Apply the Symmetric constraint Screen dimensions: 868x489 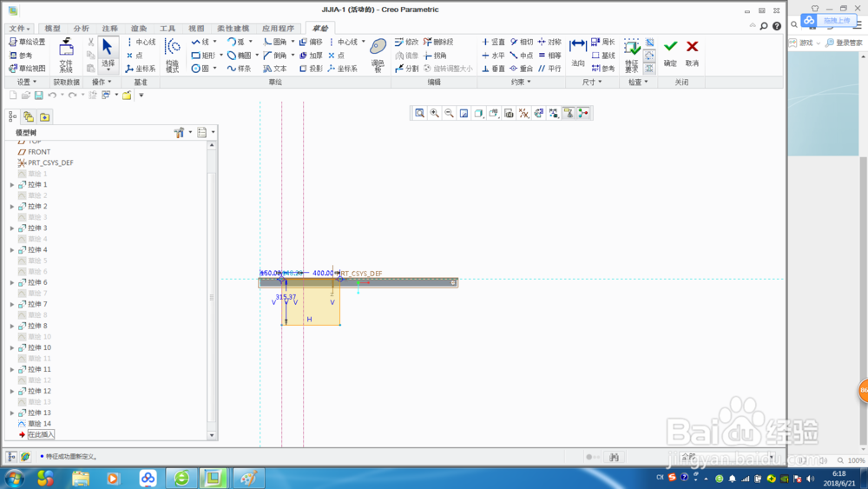click(x=549, y=42)
